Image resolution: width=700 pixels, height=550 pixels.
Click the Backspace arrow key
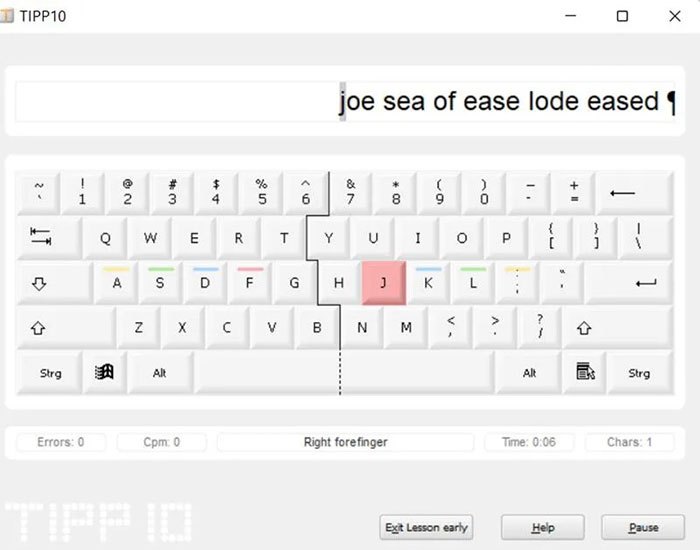pos(634,193)
